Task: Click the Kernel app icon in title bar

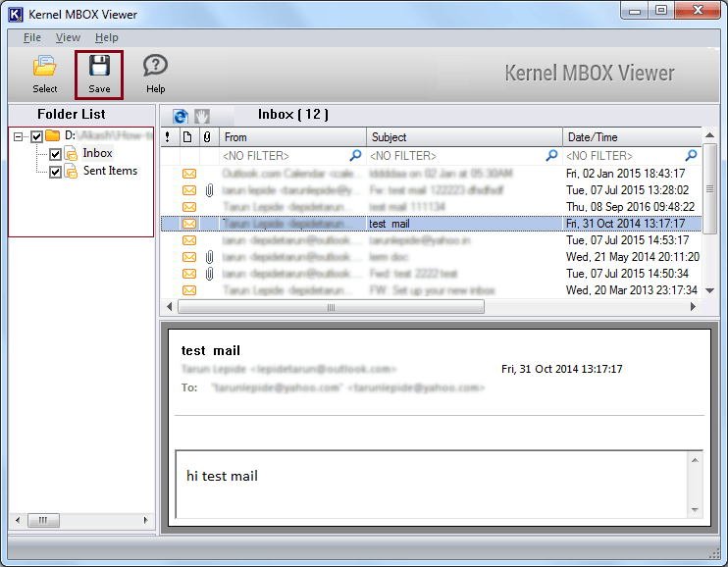Action: [15, 15]
